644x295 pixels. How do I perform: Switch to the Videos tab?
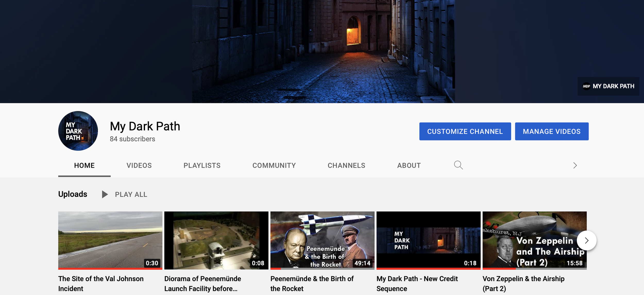point(139,165)
